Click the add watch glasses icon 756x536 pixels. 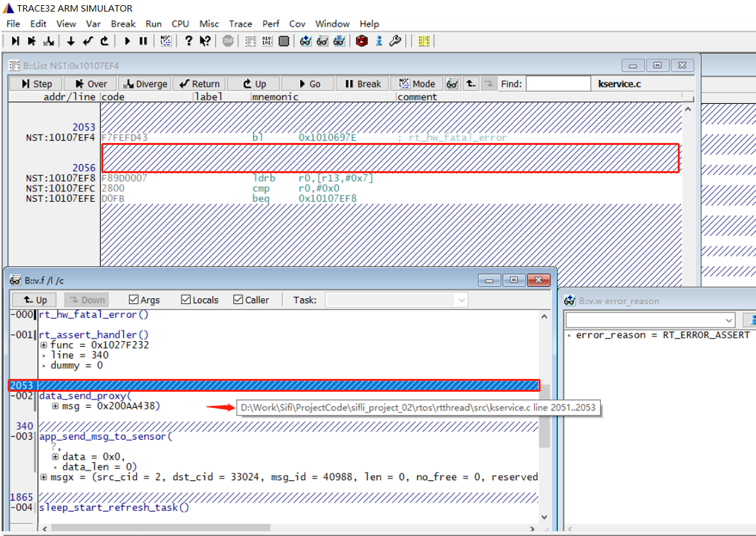(306, 41)
